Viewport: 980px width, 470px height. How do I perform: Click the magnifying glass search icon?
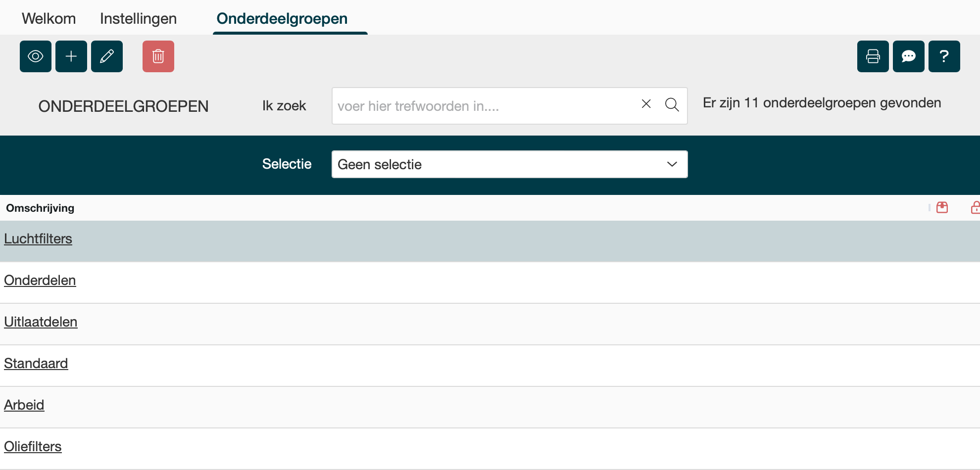click(672, 105)
